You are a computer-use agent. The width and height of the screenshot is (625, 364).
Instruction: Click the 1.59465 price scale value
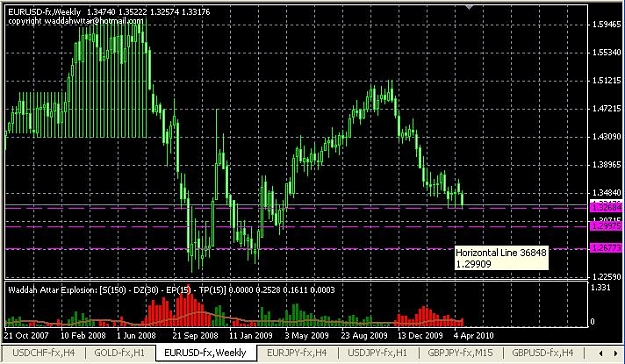tap(606, 25)
